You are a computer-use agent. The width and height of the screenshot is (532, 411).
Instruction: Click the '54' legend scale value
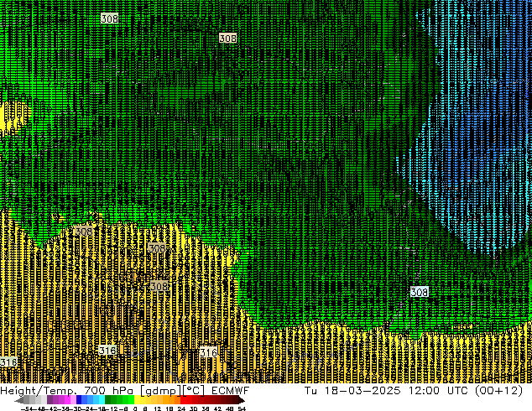click(242, 409)
